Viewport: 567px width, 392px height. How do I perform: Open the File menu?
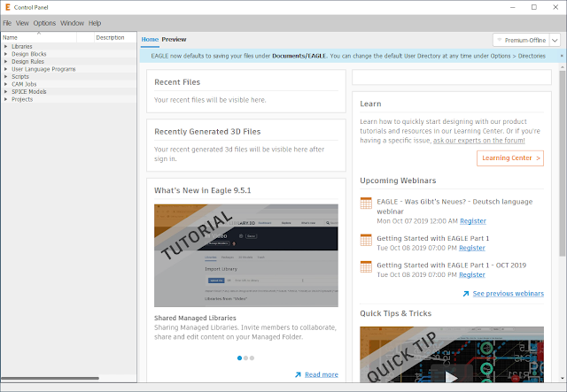7,23
